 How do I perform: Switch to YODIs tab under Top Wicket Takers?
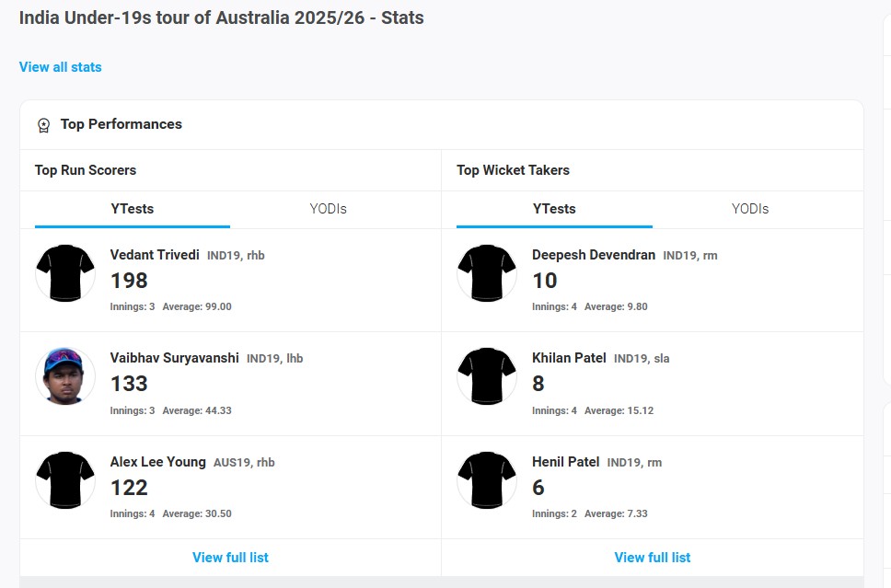point(750,209)
